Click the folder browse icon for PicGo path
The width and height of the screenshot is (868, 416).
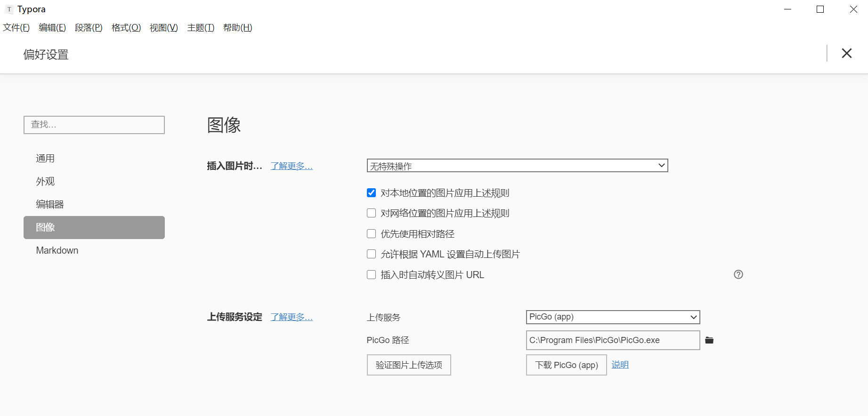709,340
